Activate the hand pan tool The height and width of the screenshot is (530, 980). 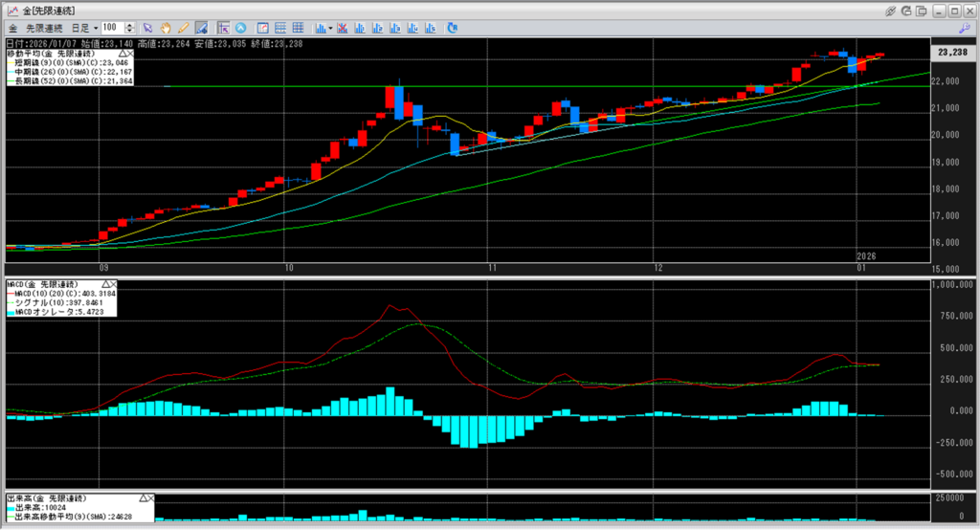[x=166, y=28]
